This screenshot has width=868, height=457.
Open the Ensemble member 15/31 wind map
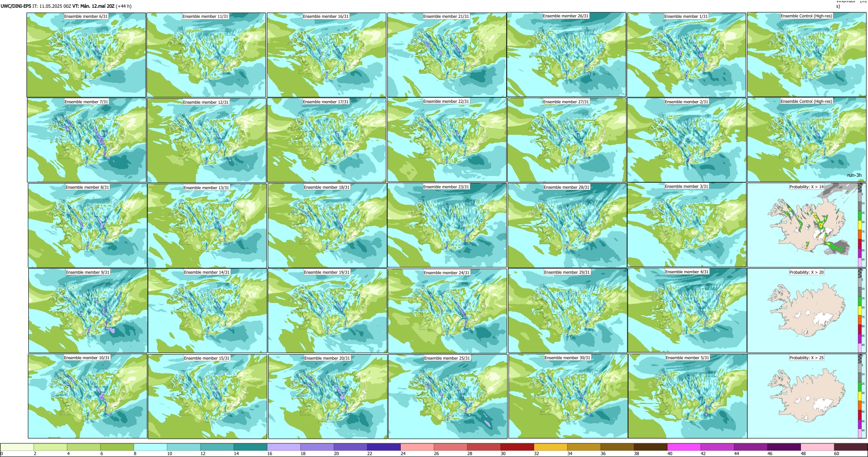coord(207,397)
